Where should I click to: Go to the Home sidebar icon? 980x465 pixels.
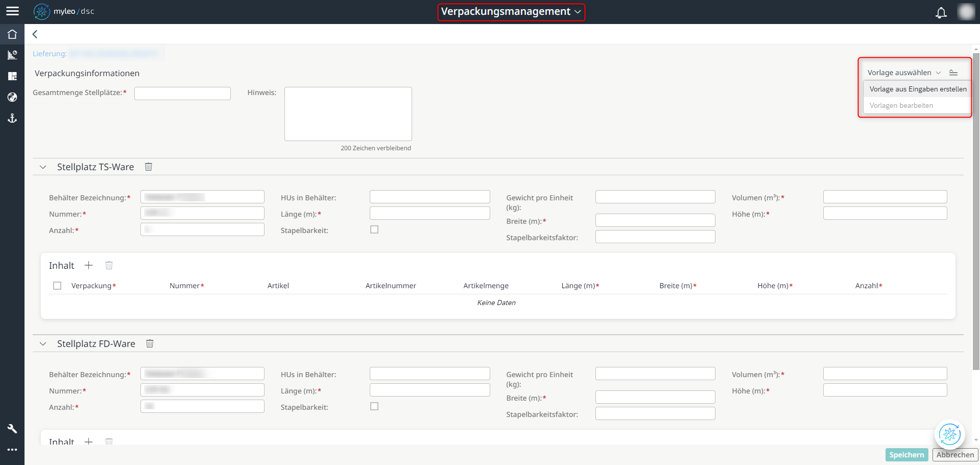click(12, 34)
